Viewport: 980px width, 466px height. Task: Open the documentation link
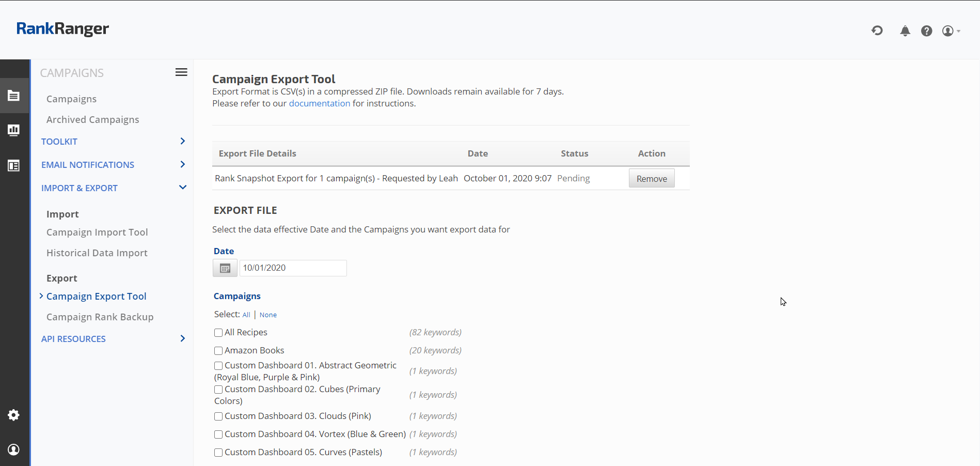pyautogui.click(x=319, y=103)
